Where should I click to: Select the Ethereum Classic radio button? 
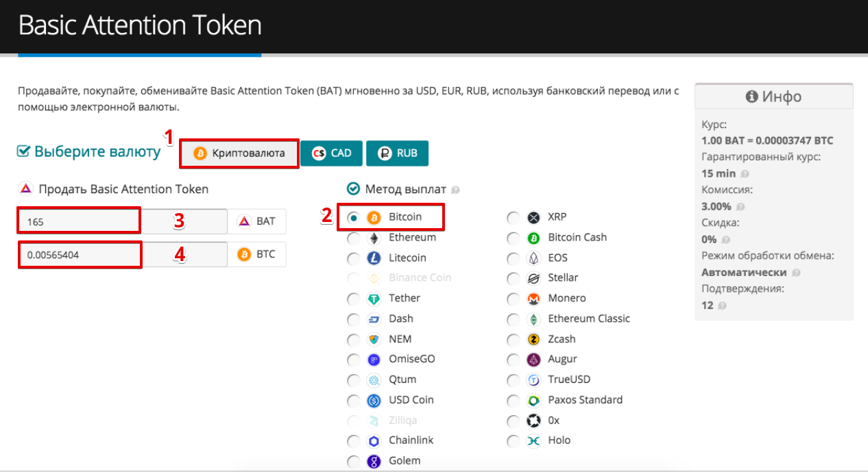tap(514, 320)
